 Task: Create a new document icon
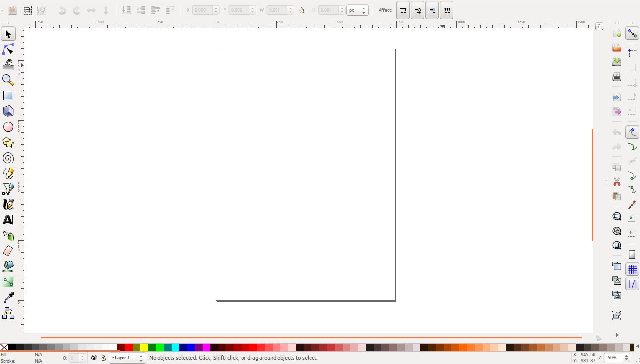tap(617, 34)
